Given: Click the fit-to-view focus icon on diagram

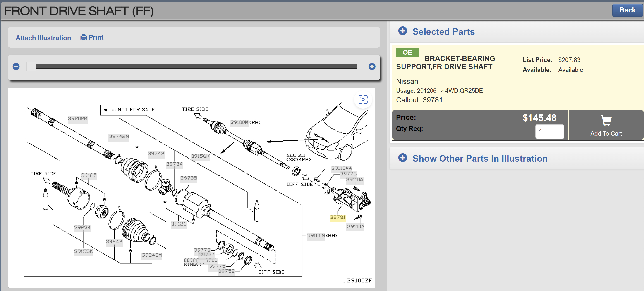Looking at the screenshot, I should coord(363,99).
